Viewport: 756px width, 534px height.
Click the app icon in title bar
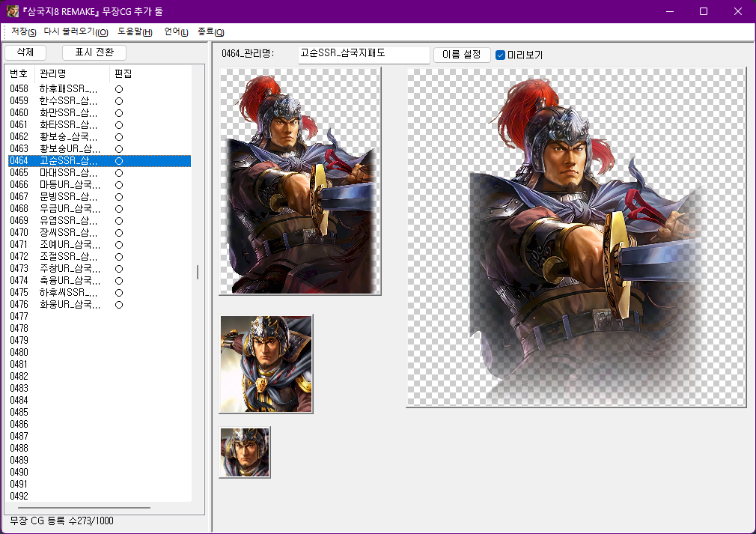13,11
